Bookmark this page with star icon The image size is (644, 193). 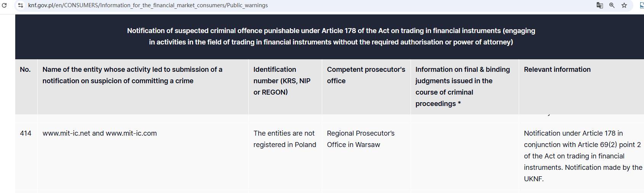point(624,5)
